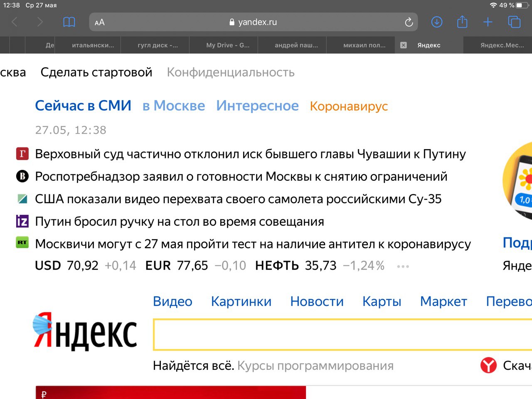532x399 pixels.
Task: Click Курсы программирования search suggestion
Action: [x=315, y=366]
